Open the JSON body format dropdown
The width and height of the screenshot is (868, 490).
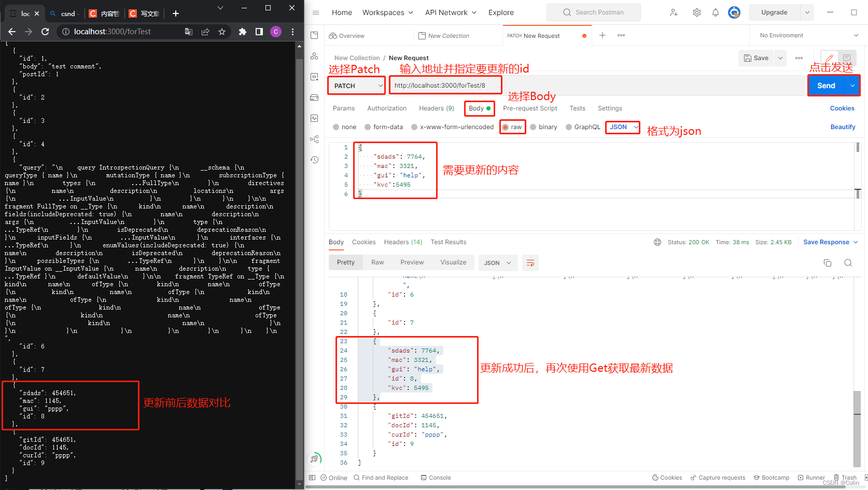tap(623, 127)
